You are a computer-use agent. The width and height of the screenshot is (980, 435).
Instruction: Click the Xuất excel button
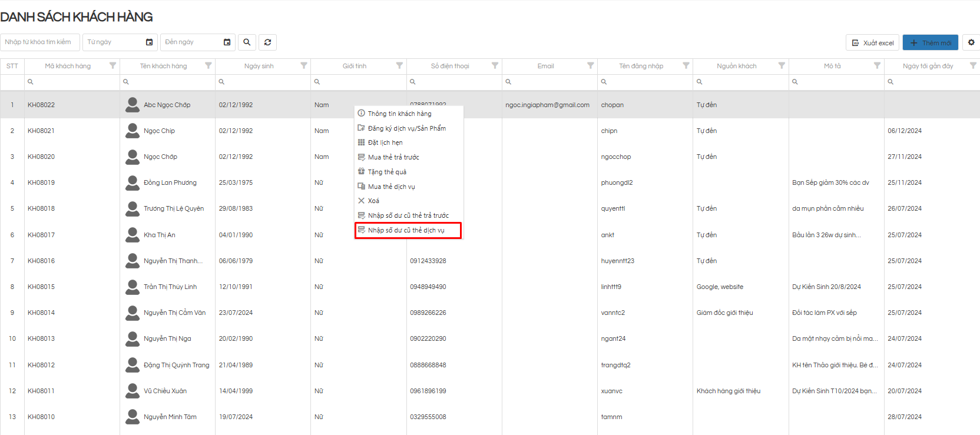tap(872, 43)
